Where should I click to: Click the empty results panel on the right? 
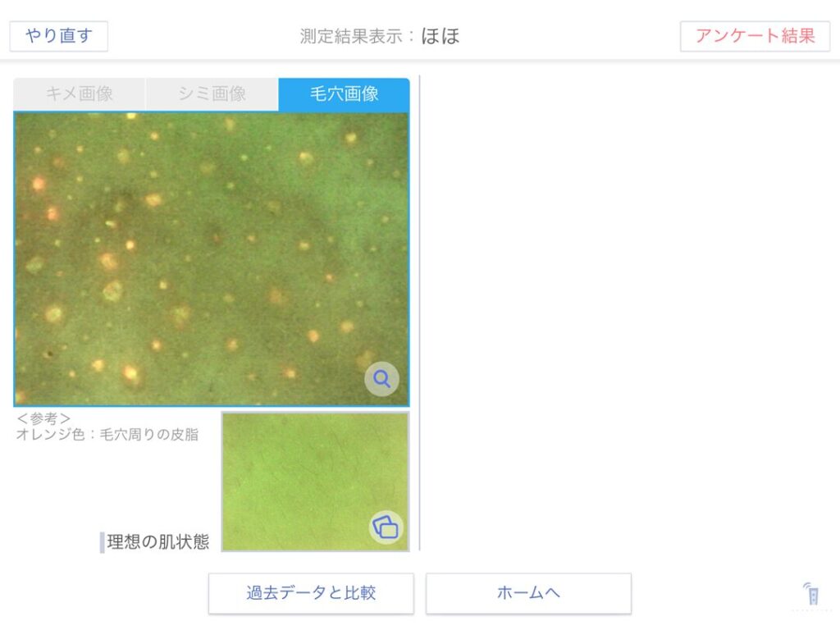click(x=628, y=313)
